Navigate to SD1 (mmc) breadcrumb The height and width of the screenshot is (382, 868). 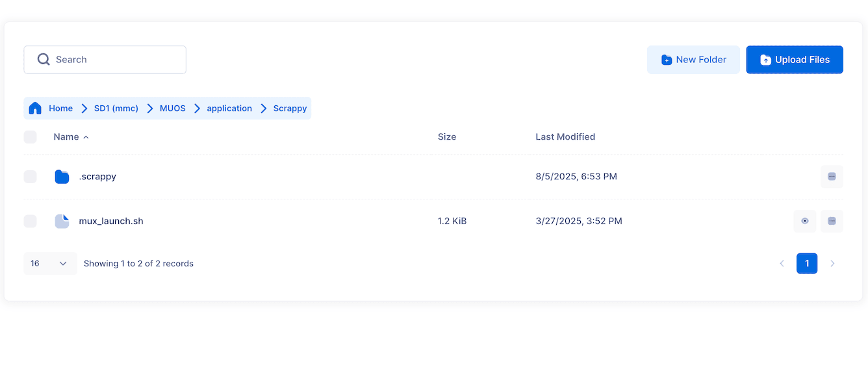pyautogui.click(x=116, y=108)
